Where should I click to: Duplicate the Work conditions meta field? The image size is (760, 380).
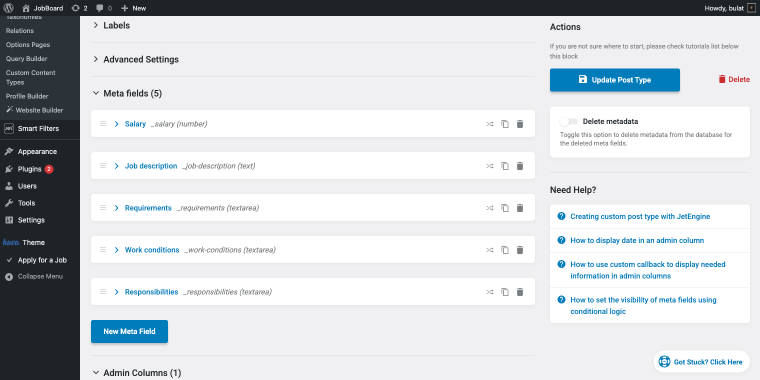505,250
